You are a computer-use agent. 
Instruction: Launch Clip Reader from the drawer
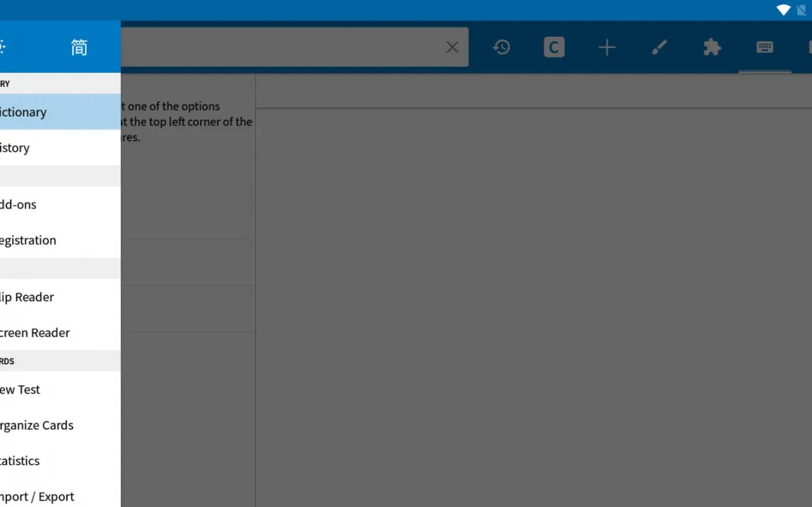pos(43,297)
